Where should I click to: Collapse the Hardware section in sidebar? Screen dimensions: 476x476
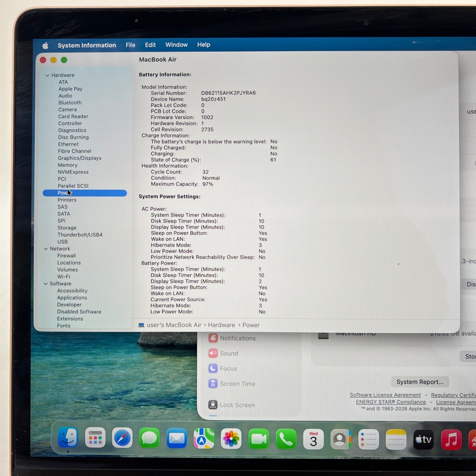click(x=47, y=75)
